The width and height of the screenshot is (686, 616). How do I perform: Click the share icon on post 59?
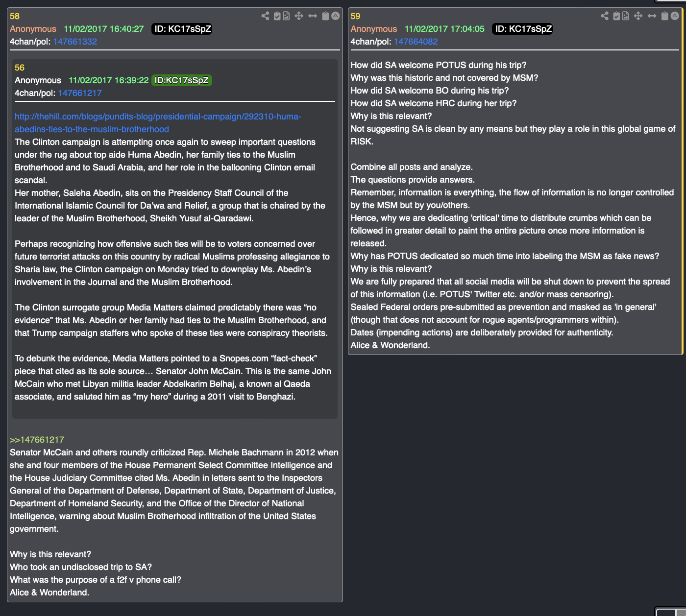(605, 16)
